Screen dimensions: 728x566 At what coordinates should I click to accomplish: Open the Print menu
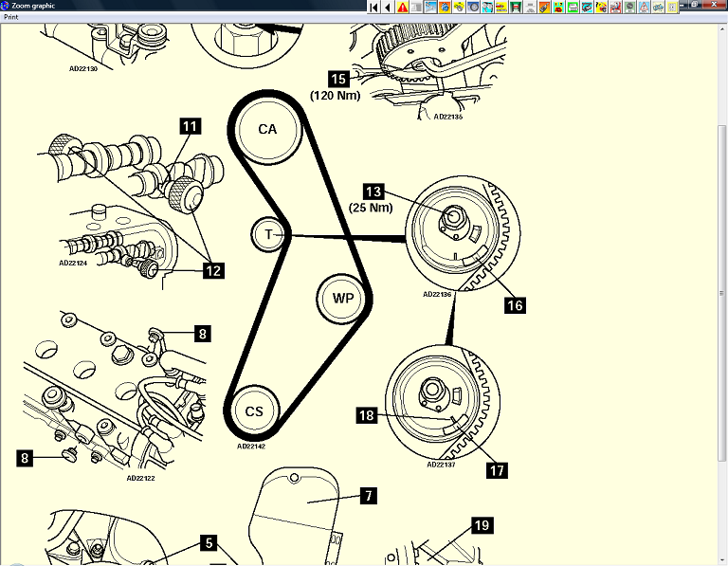tap(12, 17)
